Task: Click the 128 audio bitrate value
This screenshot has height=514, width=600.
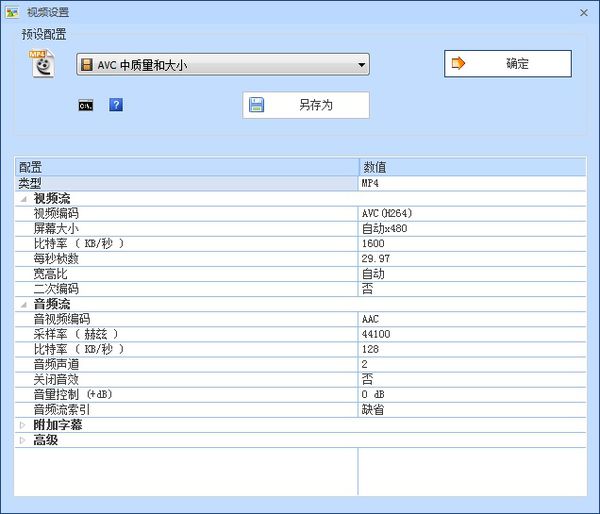Action: (370, 349)
